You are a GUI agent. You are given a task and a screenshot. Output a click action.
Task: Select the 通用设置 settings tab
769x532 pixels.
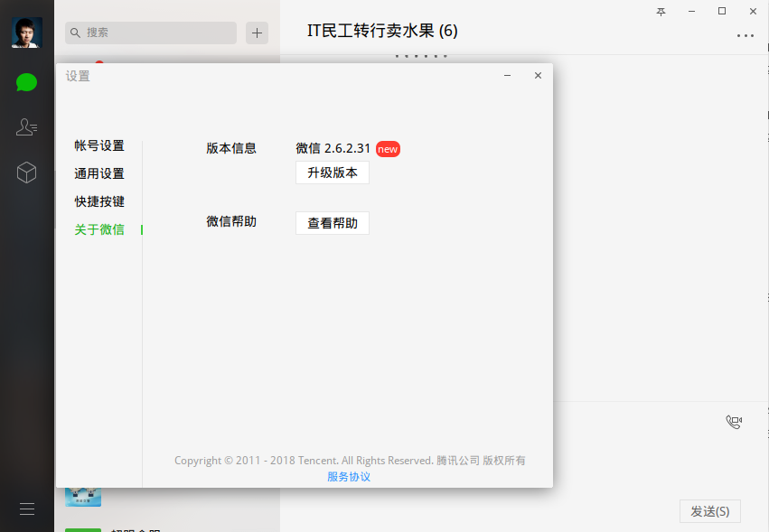pyautogui.click(x=99, y=173)
